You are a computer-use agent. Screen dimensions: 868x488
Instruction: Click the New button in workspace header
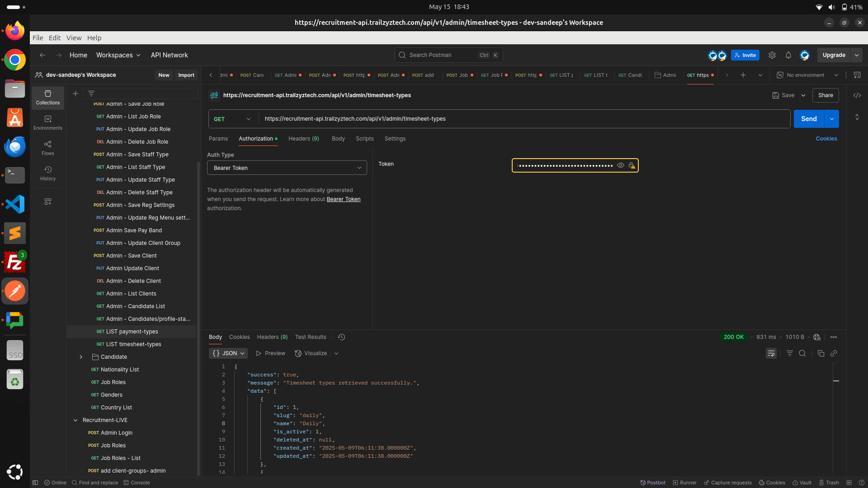tap(164, 75)
